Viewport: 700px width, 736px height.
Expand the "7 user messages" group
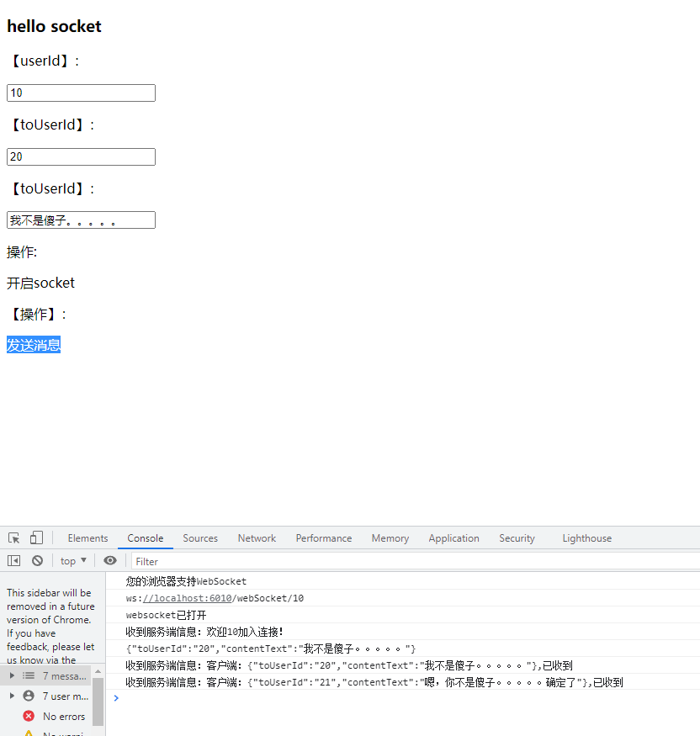10,696
